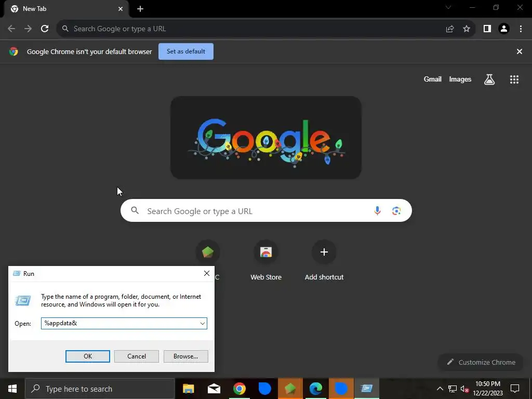Image resolution: width=532 pixels, height=399 pixels.
Task: Close the Run dialog
Action: (207, 273)
